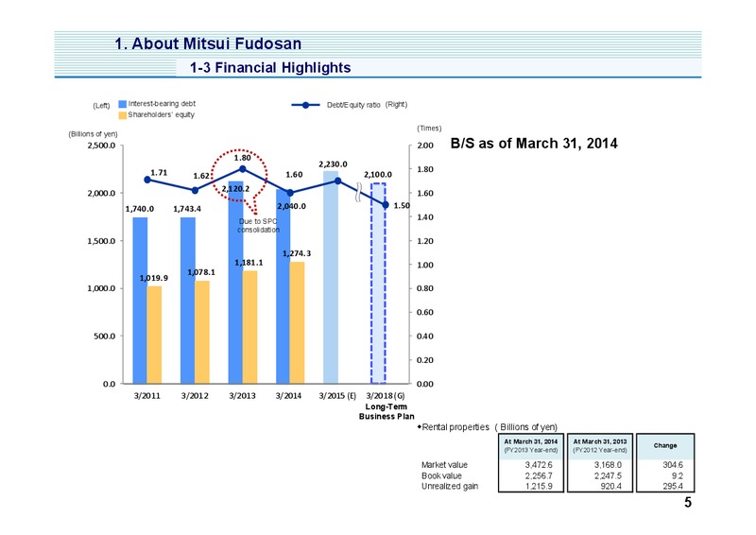Click the 500.0 left axis tick label
Image resolution: width=756 pixels, height=535 pixels.
tap(105, 337)
